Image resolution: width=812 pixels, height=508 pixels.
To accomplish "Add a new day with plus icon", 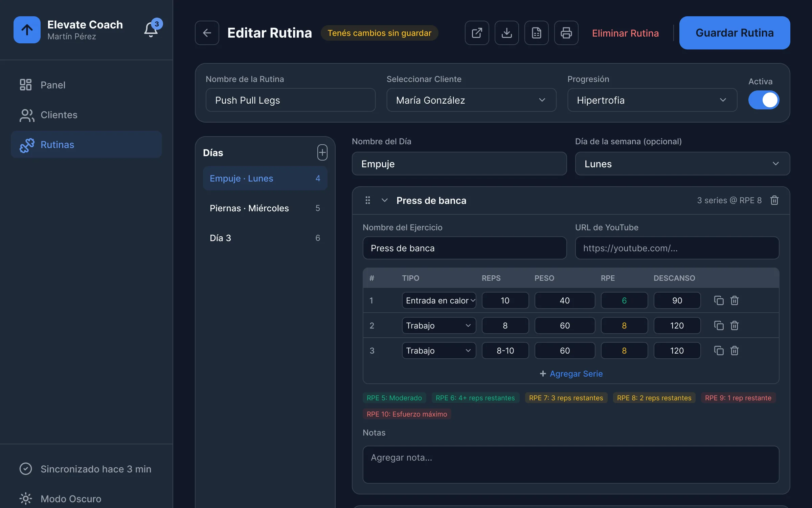I will (322, 152).
